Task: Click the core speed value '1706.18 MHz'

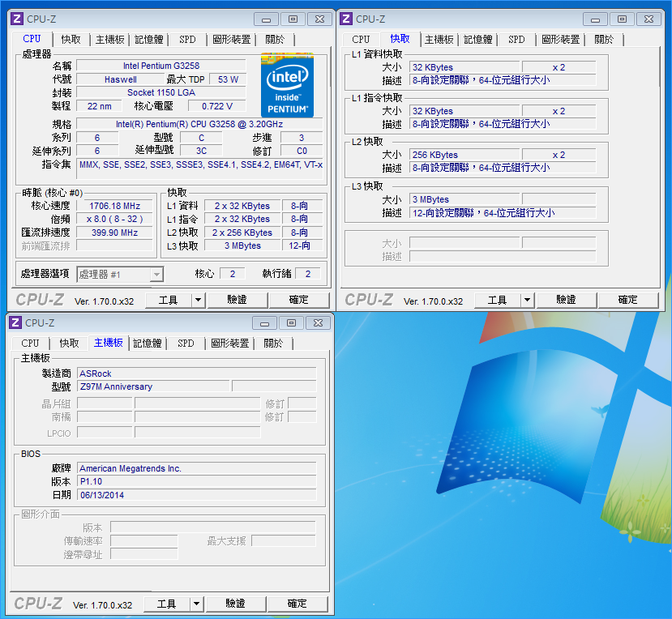Action: click(114, 206)
